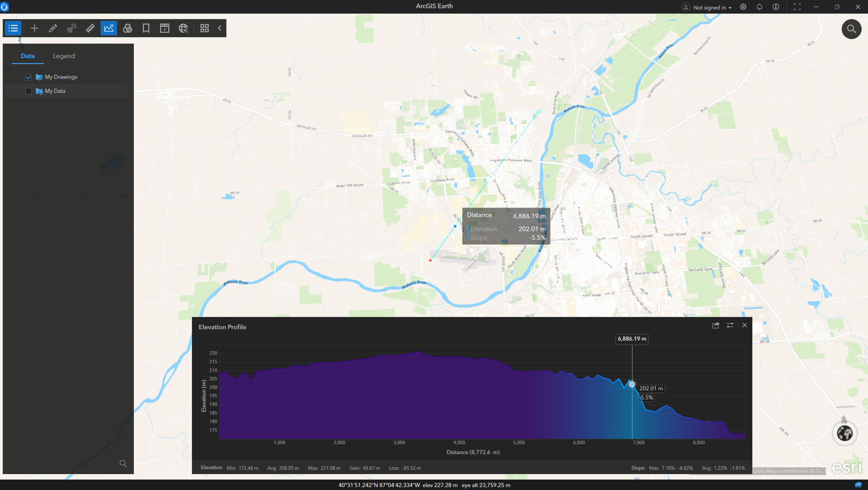This screenshot has height=490, width=868.
Task: Click the eye alt 23,759.25 m readout
Action: pyautogui.click(x=486, y=485)
